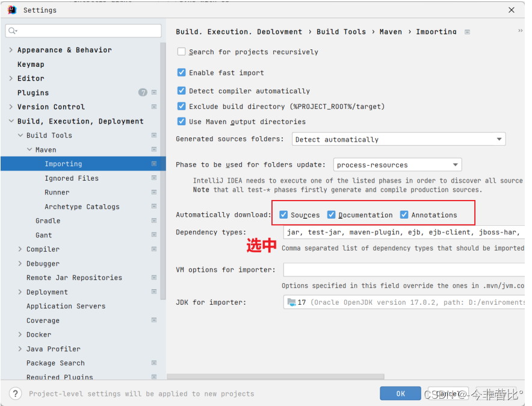Click the settings search input field
Screen dimensions: 532x406
(x=84, y=31)
